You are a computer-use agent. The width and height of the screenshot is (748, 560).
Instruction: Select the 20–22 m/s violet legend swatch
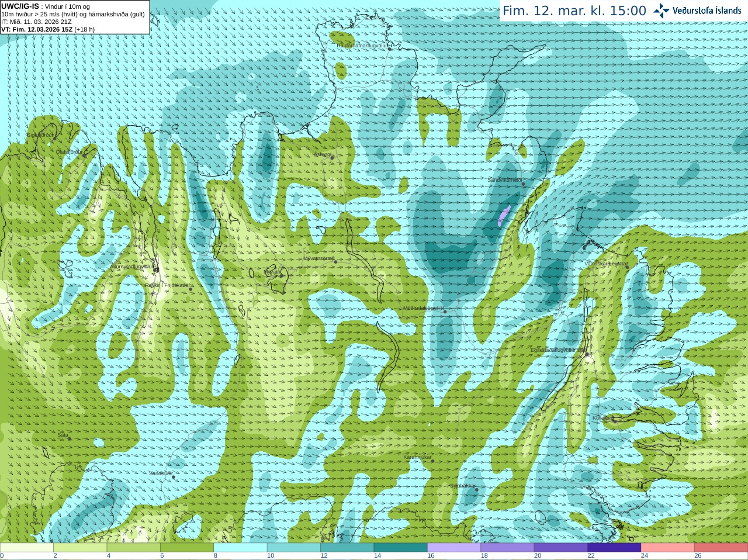[x=561, y=548]
